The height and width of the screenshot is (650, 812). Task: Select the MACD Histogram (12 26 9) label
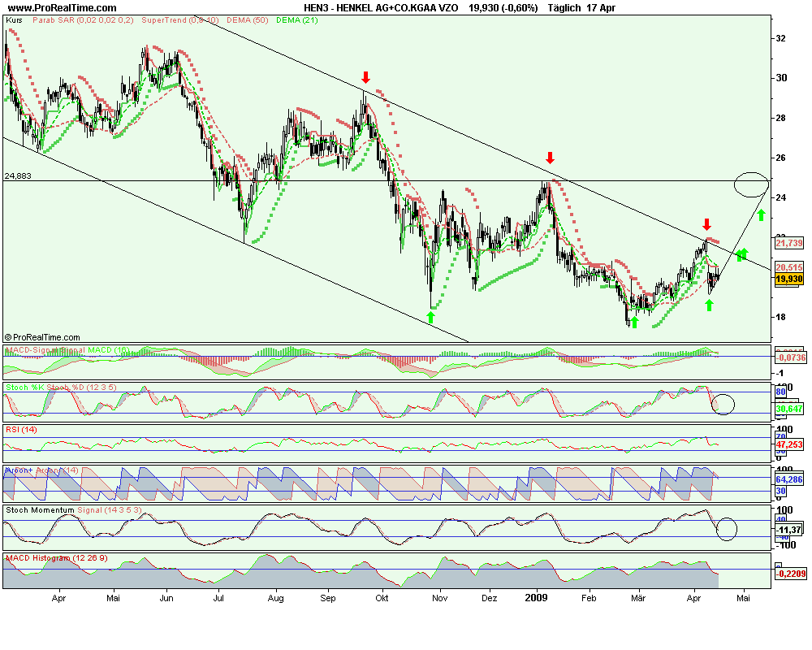click(x=57, y=558)
